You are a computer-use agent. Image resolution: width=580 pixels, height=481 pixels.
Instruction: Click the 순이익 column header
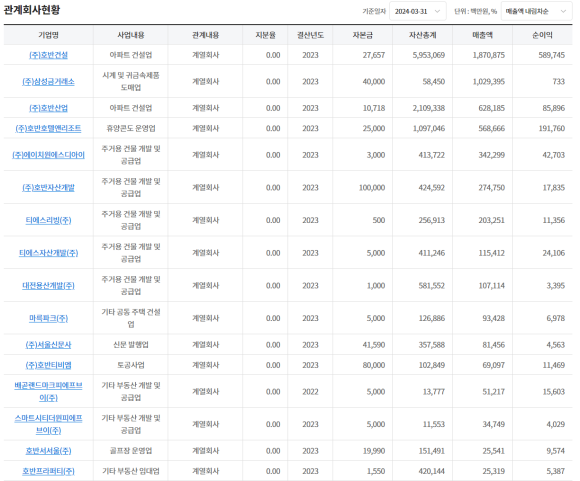[x=543, y=35]
